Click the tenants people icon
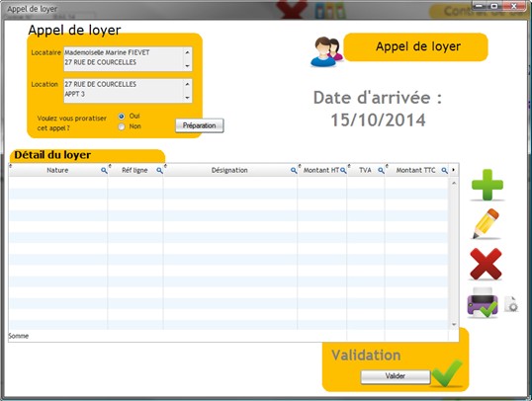The width and height of the screenshot is (532, 401). coord(326,51)
